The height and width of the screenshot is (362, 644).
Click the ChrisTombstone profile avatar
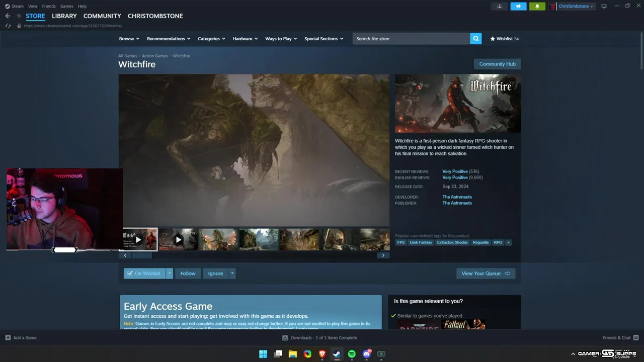tap(553, 7)
